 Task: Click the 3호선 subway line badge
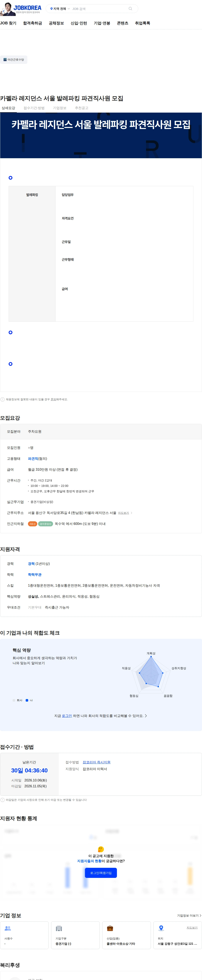click(32, 524)
